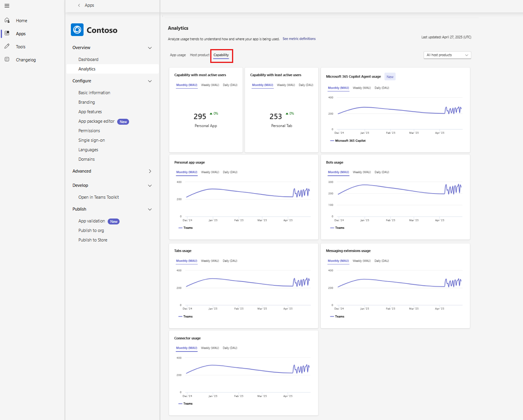
Task: Click Publish to org
Action: pyautogui.click(x=91, y=230)
